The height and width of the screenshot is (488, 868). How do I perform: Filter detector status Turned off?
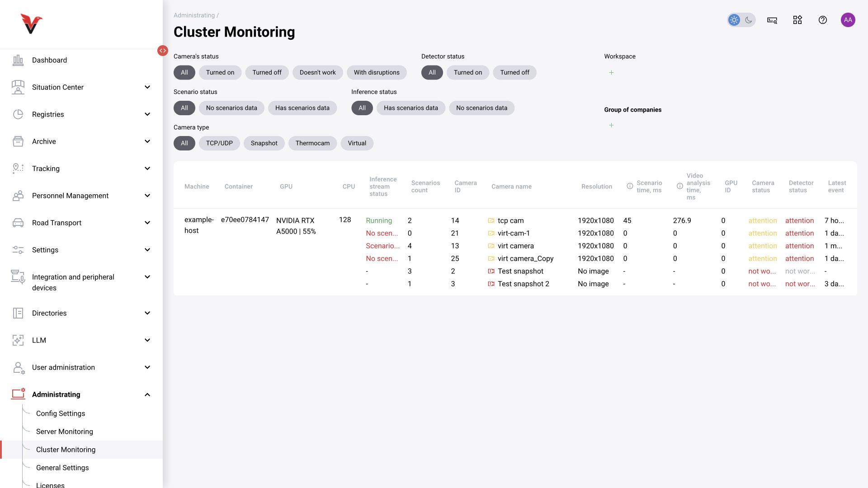(x=514, y=72)
